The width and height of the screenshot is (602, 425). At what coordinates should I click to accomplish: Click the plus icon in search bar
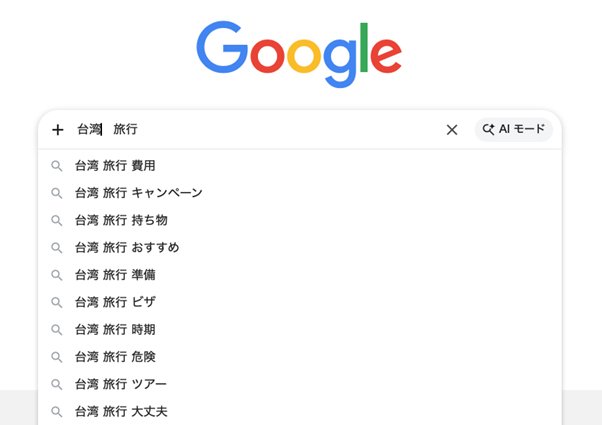point(57,129)
